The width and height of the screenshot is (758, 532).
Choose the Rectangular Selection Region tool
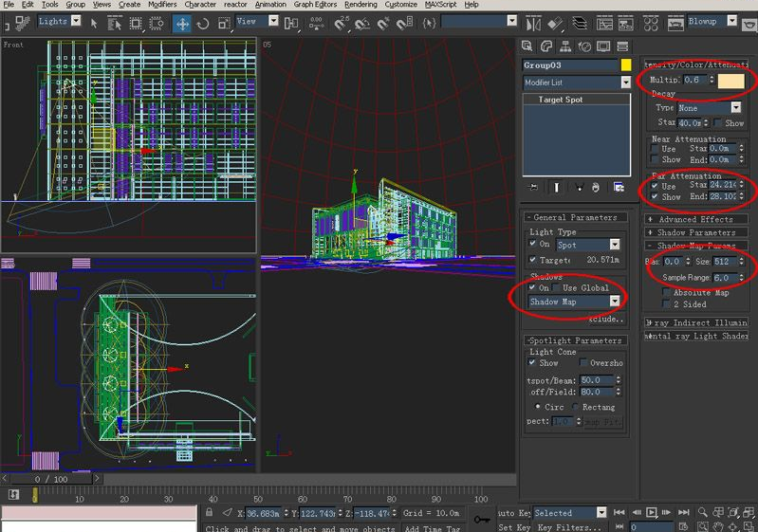(136, 23)
